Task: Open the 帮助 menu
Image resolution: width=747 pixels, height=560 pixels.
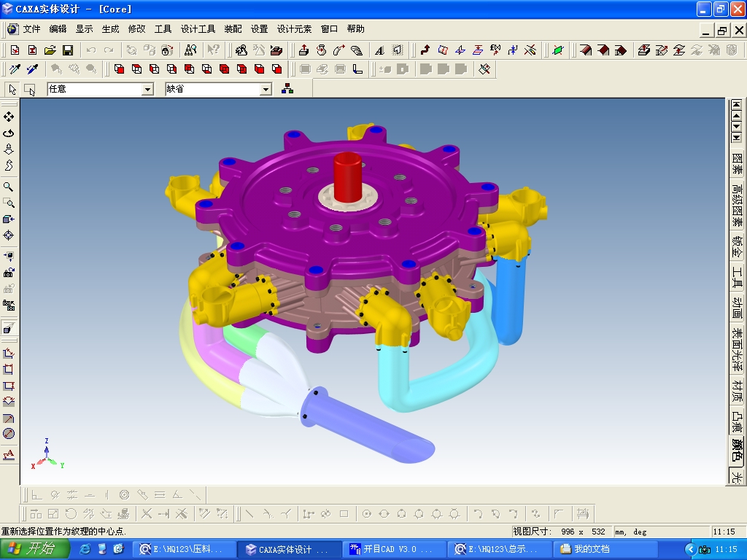Action: 355,29
